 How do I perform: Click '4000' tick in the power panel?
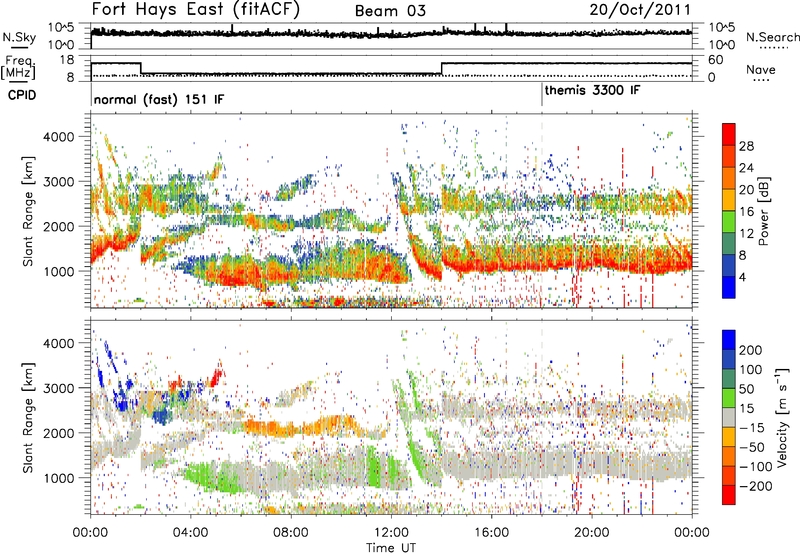[58, 137]
